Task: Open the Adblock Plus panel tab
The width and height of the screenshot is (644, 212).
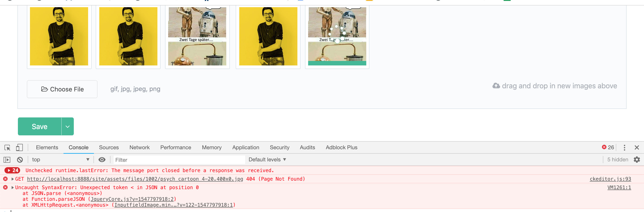Action: (x=341, y=147)
